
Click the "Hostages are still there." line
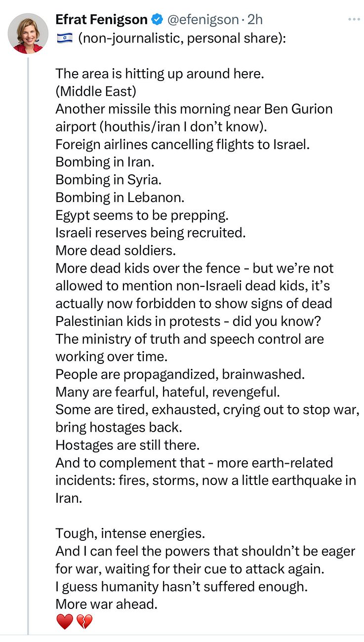click(127, 445)
